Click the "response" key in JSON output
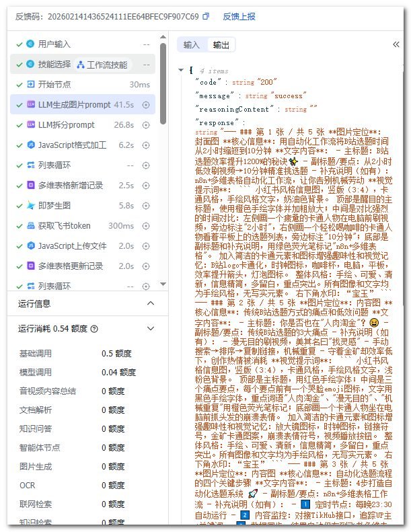 (217, 123)
